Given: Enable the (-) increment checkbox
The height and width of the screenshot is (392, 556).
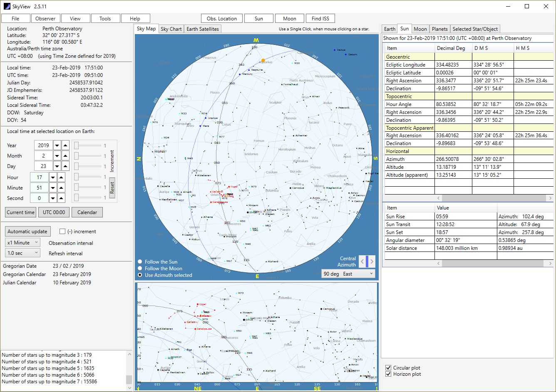Looking at the screenshot, I should pos(62,232).
